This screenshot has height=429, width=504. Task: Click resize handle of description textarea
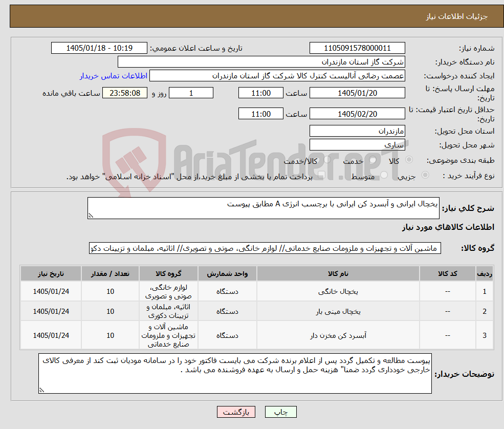91,216
